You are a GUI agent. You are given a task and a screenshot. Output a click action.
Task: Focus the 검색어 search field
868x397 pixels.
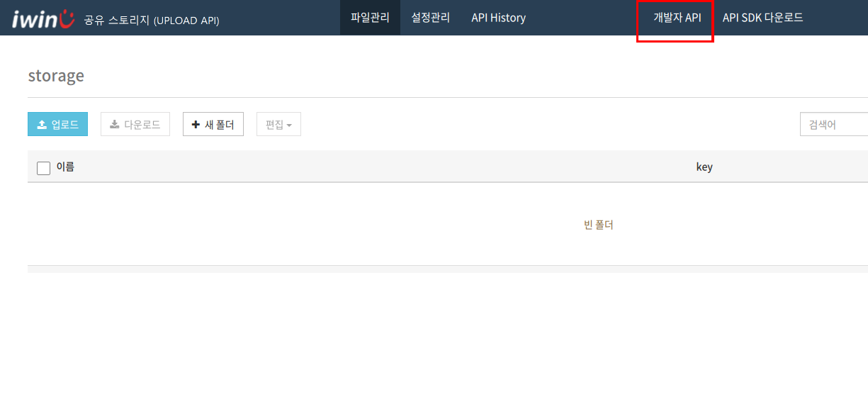834,124
